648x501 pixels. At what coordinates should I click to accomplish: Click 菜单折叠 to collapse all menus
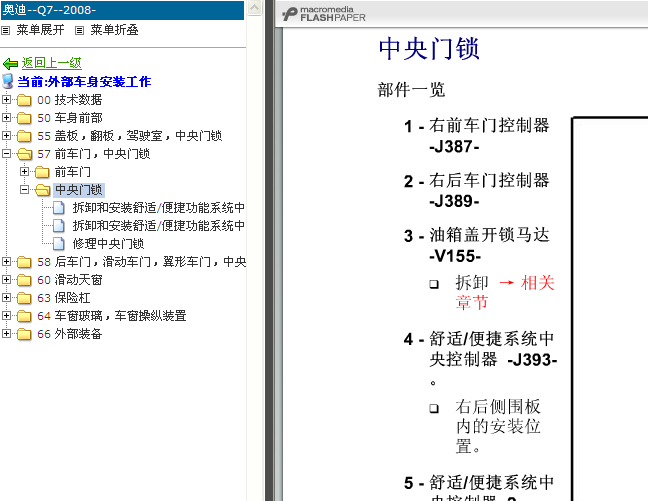click(114, 30)
